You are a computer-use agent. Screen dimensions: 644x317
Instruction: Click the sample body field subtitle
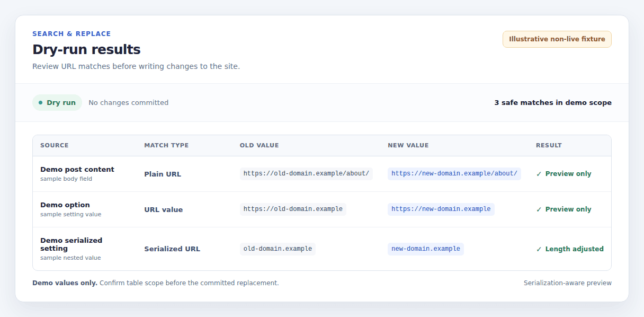66,179
